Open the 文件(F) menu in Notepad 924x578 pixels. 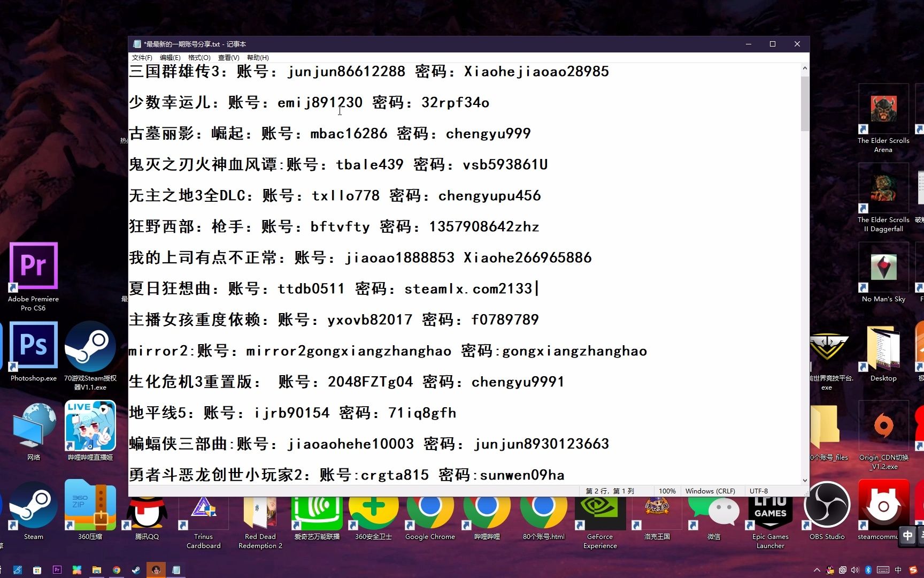(142, 58)
